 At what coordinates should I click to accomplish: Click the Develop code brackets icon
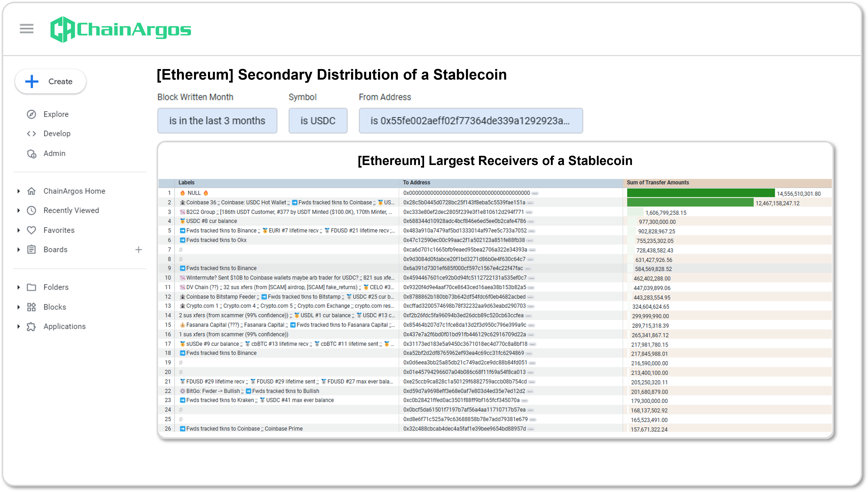(31, 133)
